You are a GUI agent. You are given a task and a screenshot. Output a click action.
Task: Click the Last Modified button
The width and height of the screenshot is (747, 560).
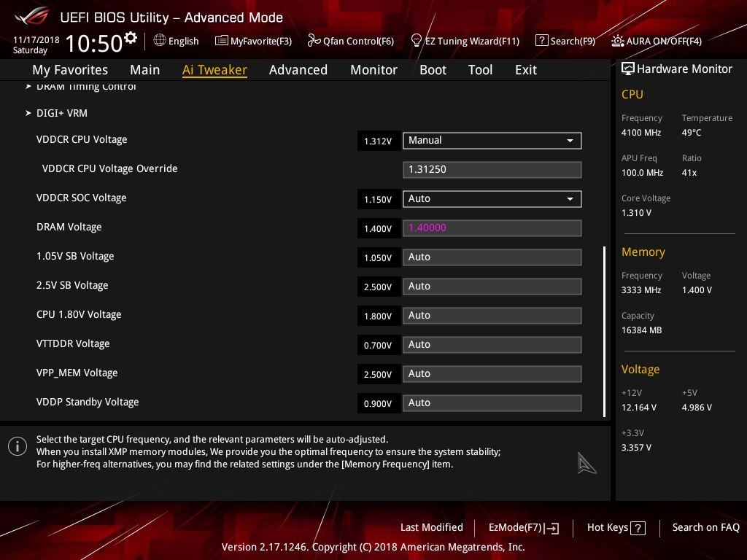coord(432,528)
